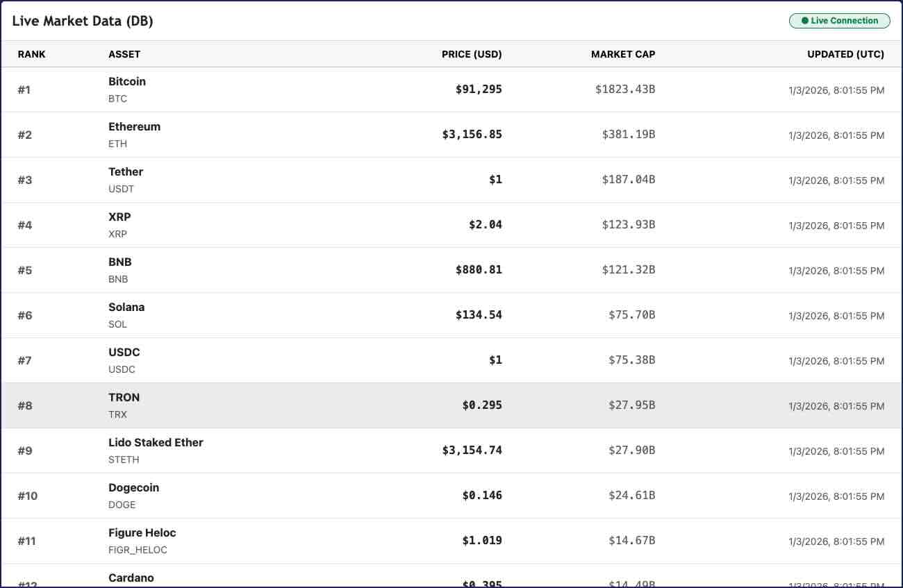The width and height of the screenshot is (903, 588).
Task: Click the BNB price value $880.81
Action: pyautogui.click(x=479, y=270)
